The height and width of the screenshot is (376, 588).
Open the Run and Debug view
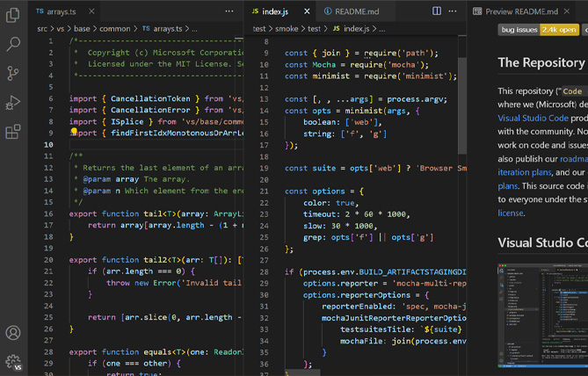click(13, 103)
